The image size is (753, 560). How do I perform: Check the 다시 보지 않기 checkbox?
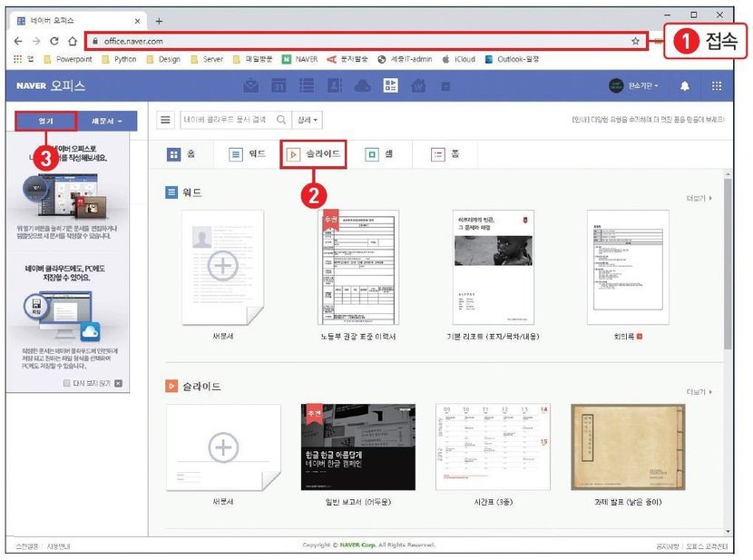click(x=67, y=383)
